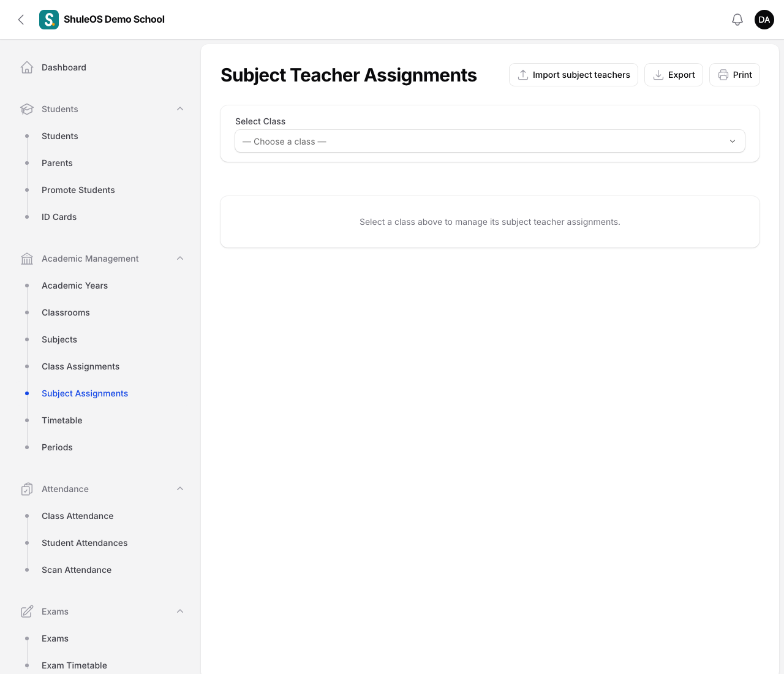Print the assignments page
The image size is (784, 674).
(734, 75)
